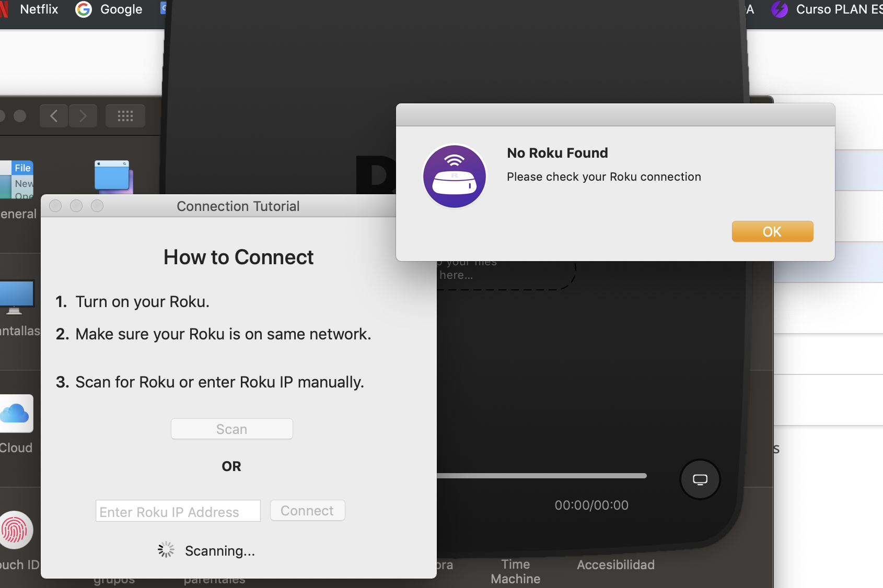Open Accesibilidad preferences
Viewport: 883px width, 588px height.
615,565
